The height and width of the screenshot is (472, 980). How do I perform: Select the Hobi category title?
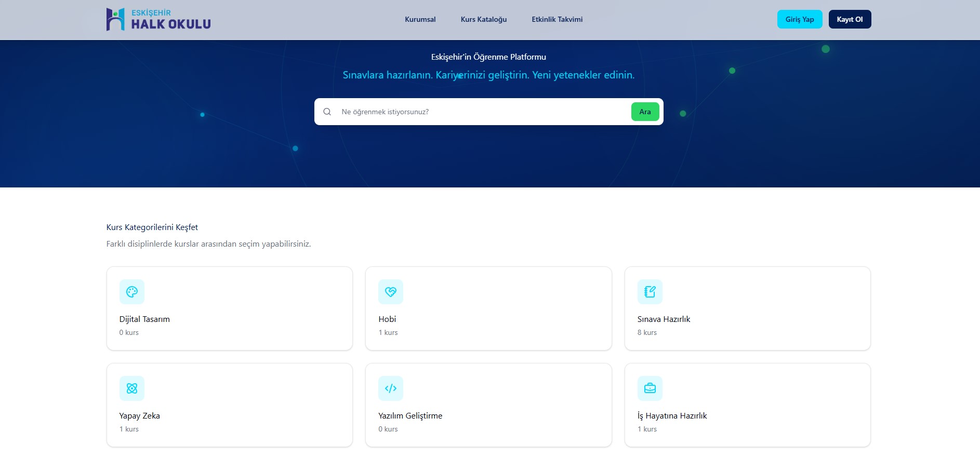pyautogui.click(x=387, y=319)
